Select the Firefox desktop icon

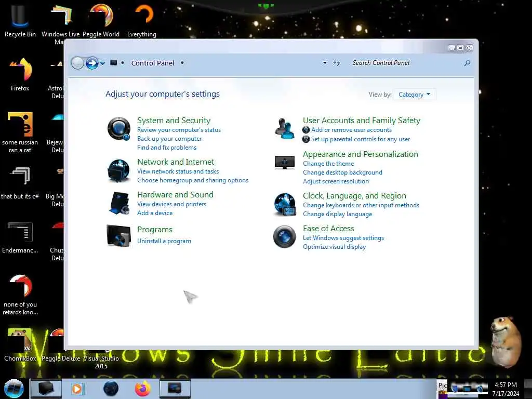[20, 74]
